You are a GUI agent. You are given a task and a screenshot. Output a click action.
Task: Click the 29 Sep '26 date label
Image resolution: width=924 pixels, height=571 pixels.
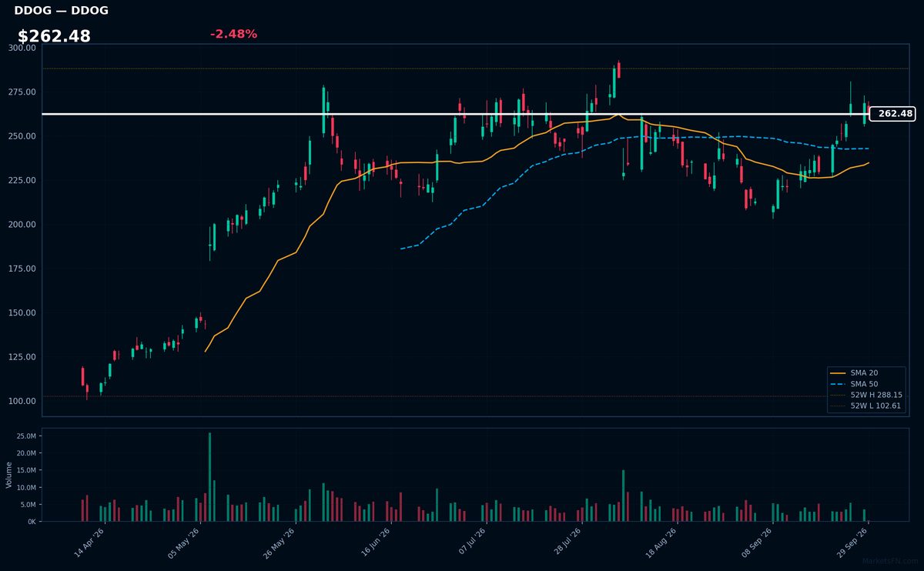(853, 542)
